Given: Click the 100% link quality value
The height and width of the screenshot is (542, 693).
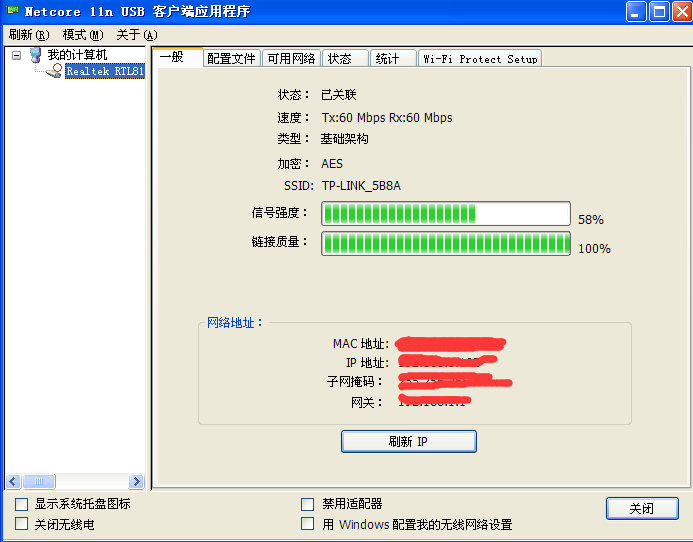Looking at the screenshot, I should coord(594,248).
